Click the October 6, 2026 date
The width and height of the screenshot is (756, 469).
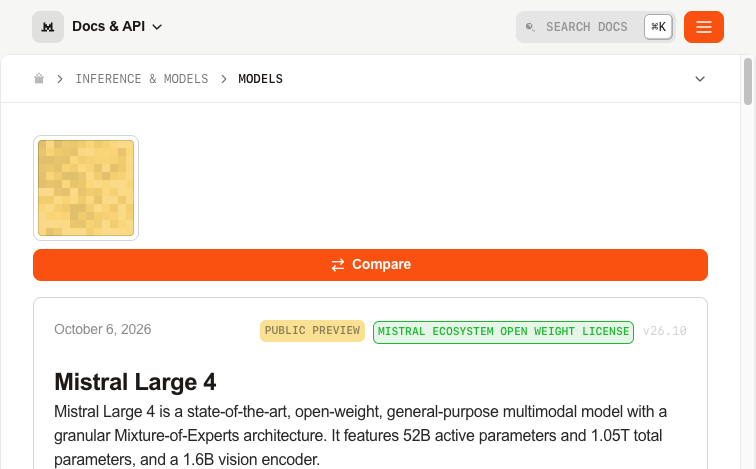(103, 329)
